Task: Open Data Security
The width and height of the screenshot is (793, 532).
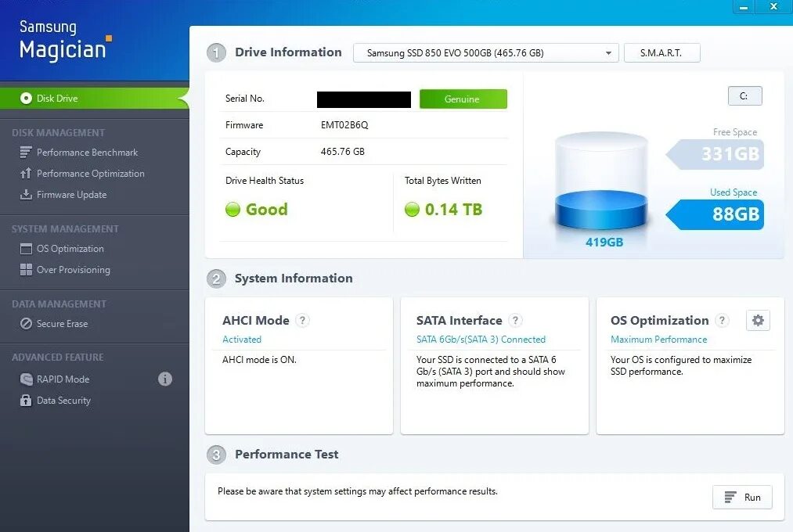Action: [x=63, y=400]
